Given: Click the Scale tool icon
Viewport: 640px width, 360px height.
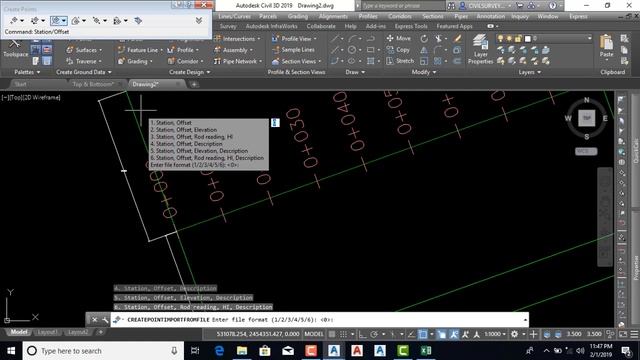Looking at the screenshot, I should coord(424,61).
